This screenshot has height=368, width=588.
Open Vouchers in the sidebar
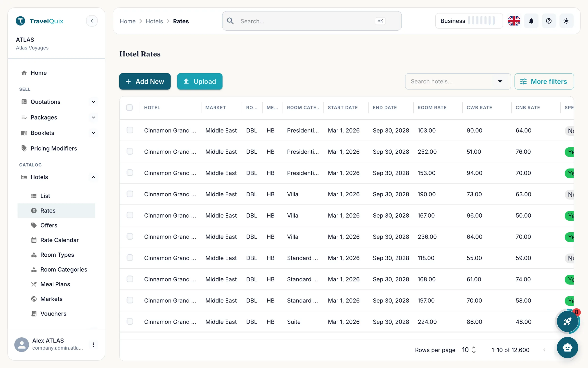[x=56, y=314]
